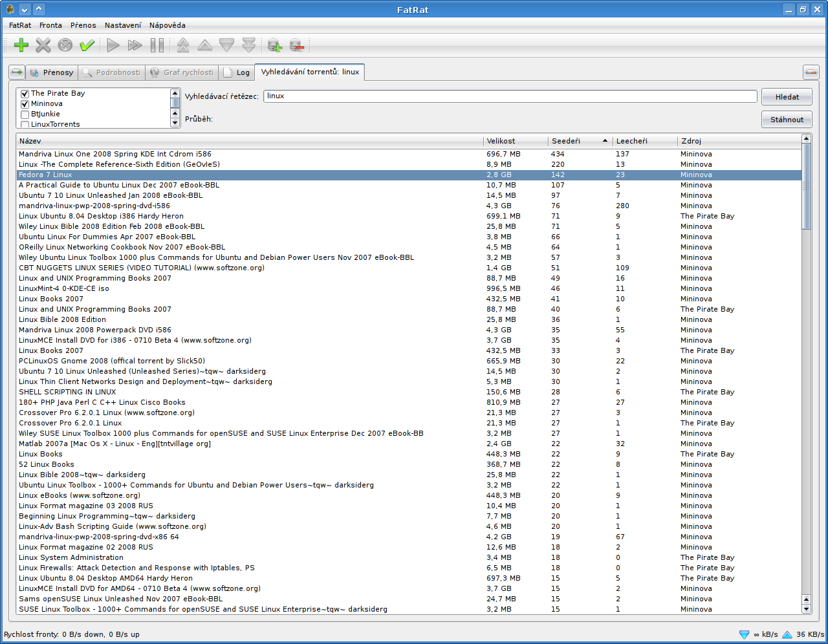The height and width of the screenshot is (644, 828).
Task: Sort by the Seedeři column header
Action: point(580,141)
